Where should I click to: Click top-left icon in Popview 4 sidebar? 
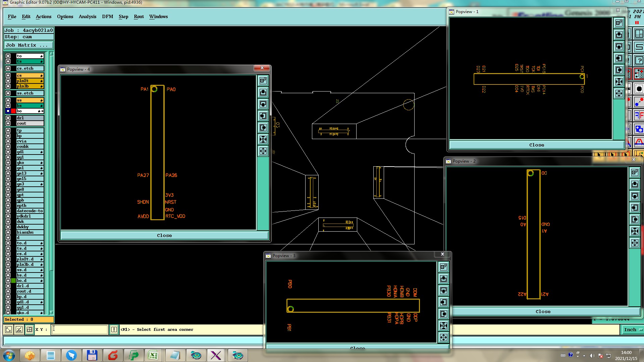(x=263, y=80)
